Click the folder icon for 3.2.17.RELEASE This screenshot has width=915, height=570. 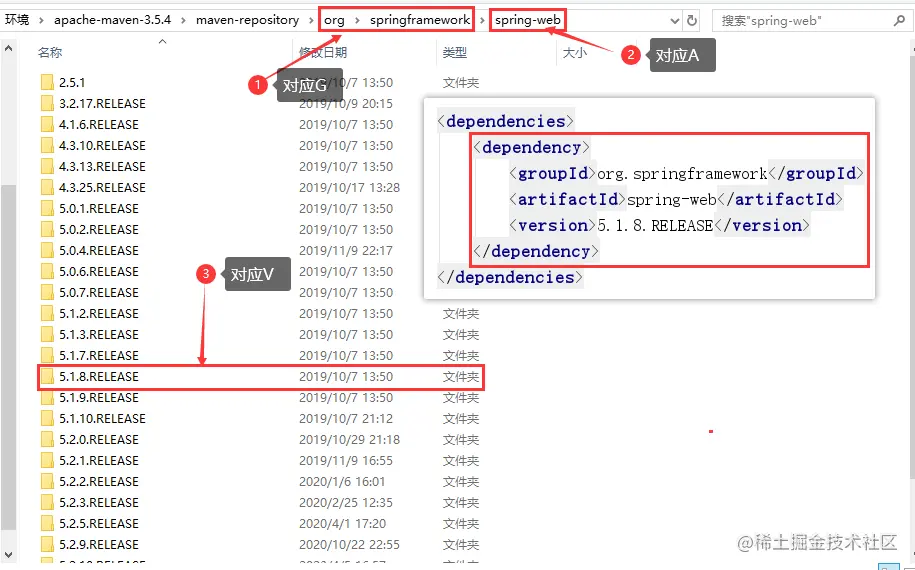pyautogui.click(x=47, y=104)
